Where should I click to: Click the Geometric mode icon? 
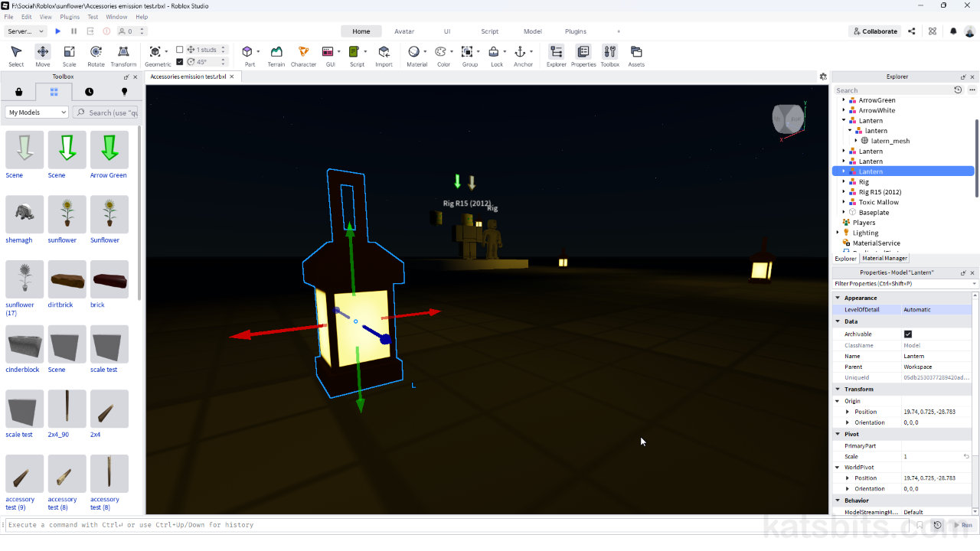155,52
